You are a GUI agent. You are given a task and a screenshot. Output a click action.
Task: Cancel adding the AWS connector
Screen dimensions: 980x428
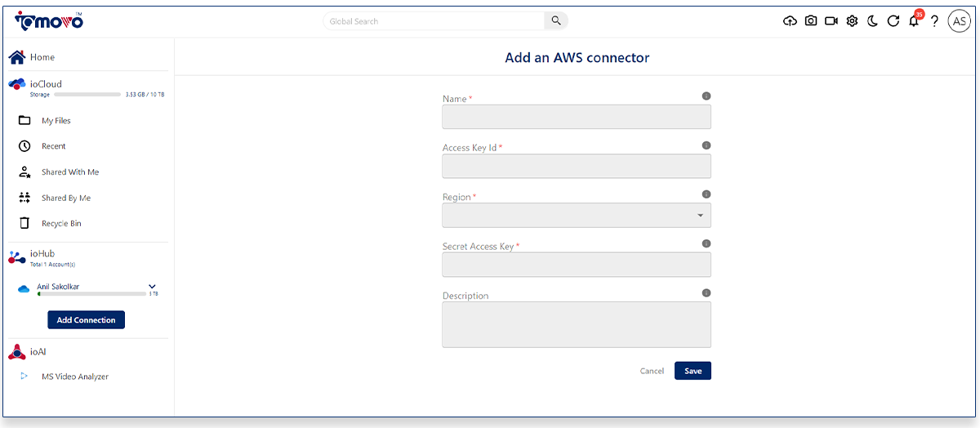coord(652,371)
